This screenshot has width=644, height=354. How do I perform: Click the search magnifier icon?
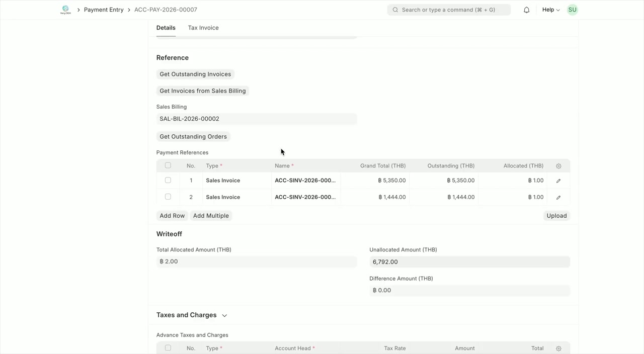pos(395,10)
